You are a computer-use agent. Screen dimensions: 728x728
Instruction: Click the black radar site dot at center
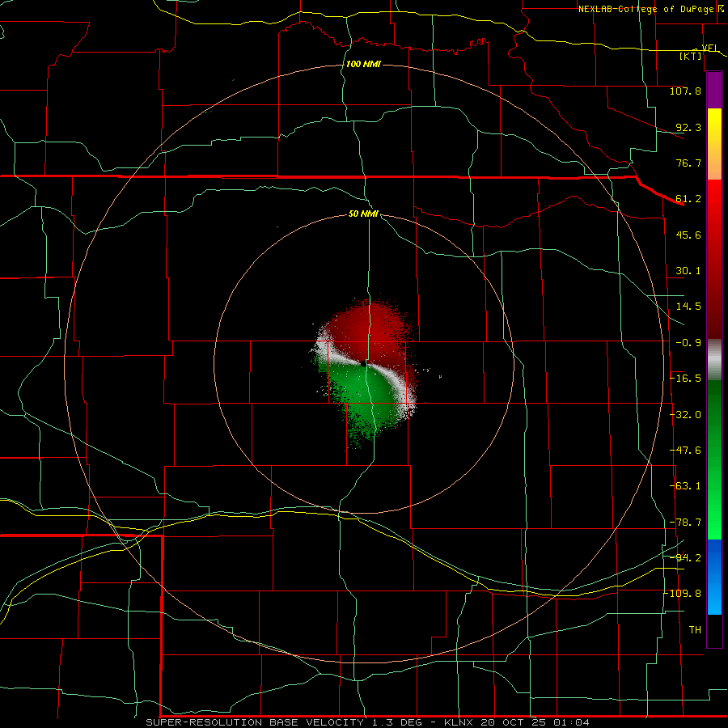pos(363,364)
